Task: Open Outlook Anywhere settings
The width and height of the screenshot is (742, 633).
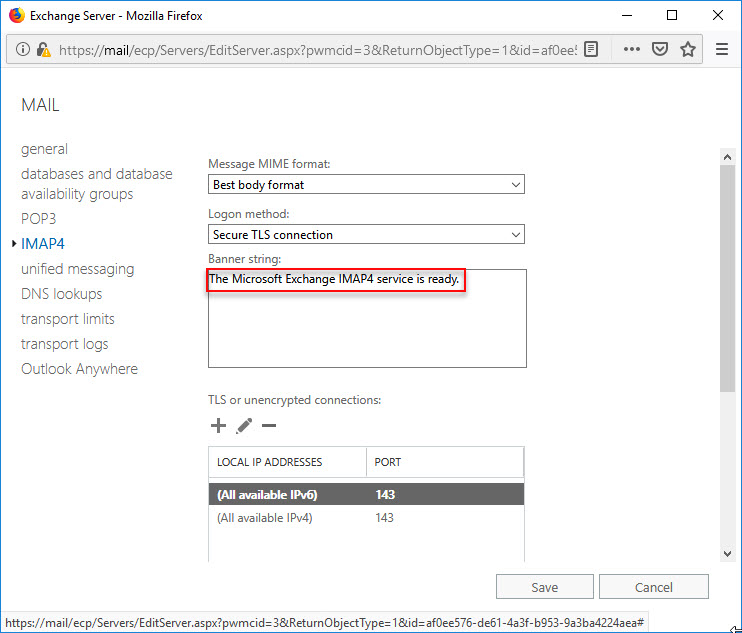Action: (x=80, y=369)
